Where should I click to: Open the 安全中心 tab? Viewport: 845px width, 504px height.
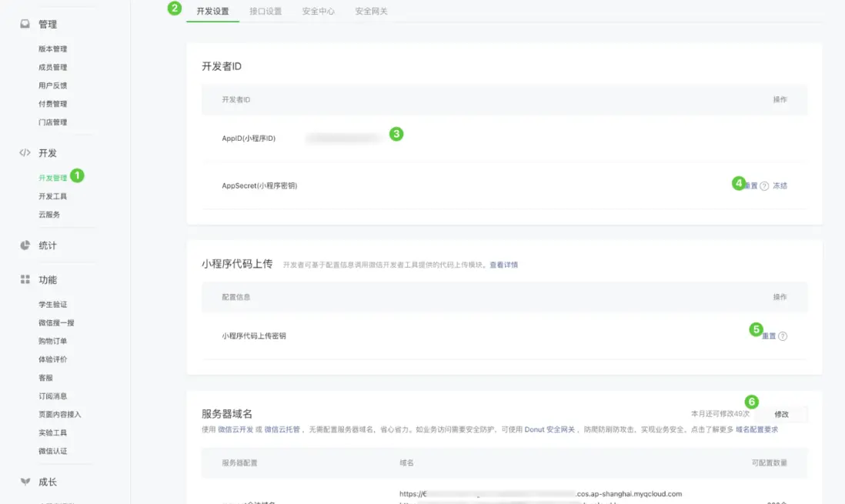tap(317, 12)
